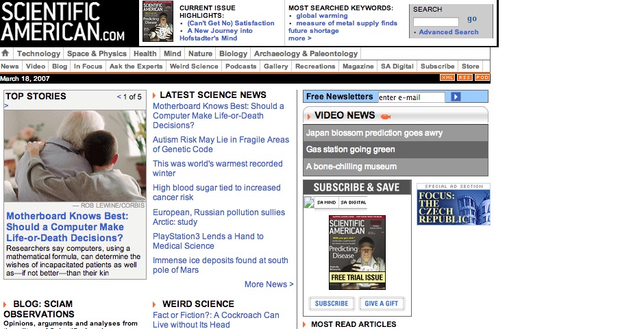
Task: Go to Video in the secondary nav
Action: (x=36, y=66)
